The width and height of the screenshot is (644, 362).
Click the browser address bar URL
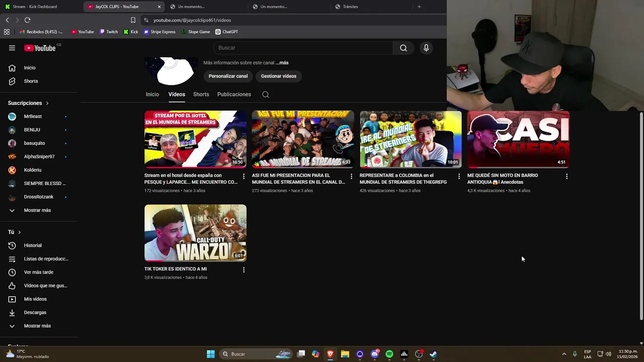pos(192,20)
